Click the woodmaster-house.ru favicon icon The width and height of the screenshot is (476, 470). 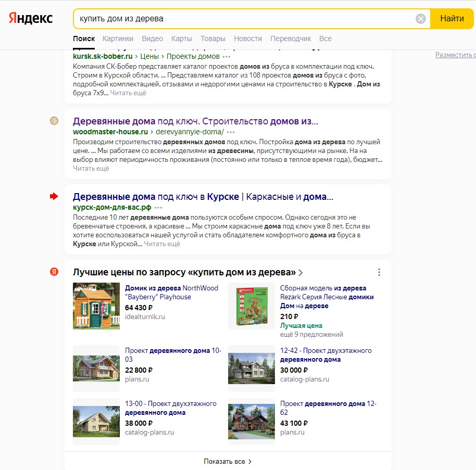[54, 121]
